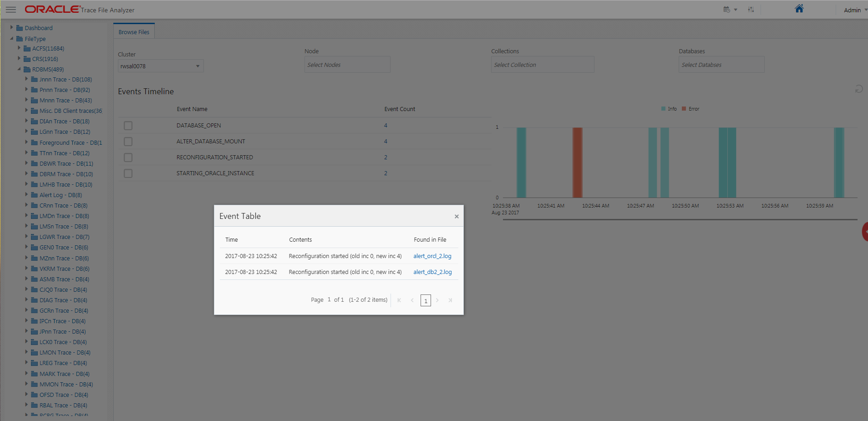Tick the ALTER_DATABASE_MOUNT event checkbox

click(x=128, y=142)
